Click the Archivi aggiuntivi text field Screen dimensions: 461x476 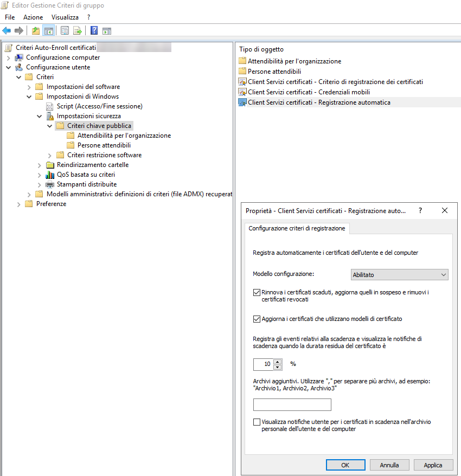click(292, 404)
